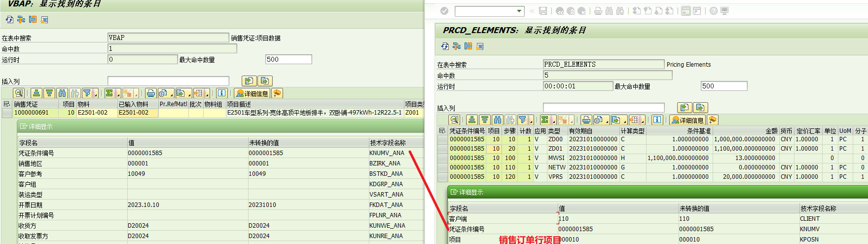
Task: Open the Export dropdown in VBAP grid toolbar
Action: coord(184,93)
